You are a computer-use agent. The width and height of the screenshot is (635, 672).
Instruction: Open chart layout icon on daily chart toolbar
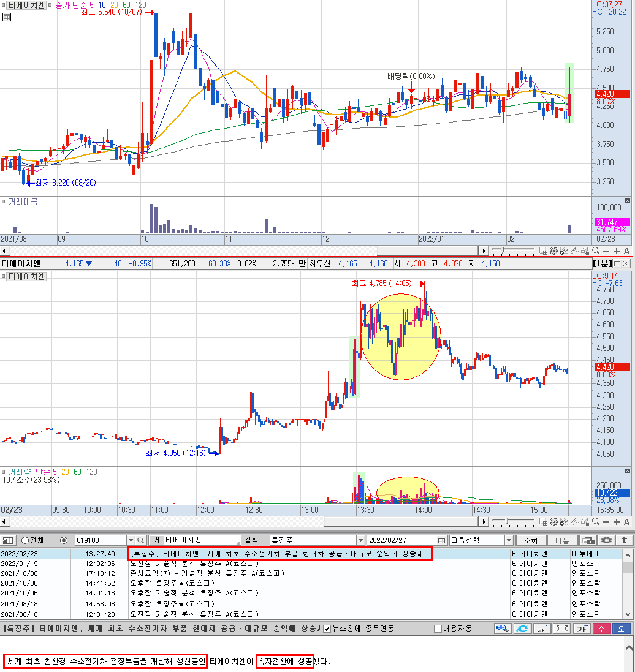point(543,251)
